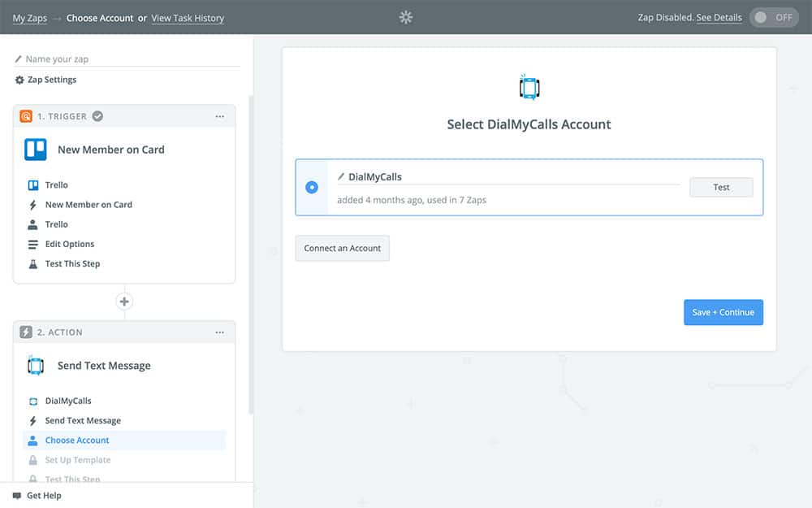Click the Connect an Account button
Viewport: 812px width, 508px height.
pos(342,248)
